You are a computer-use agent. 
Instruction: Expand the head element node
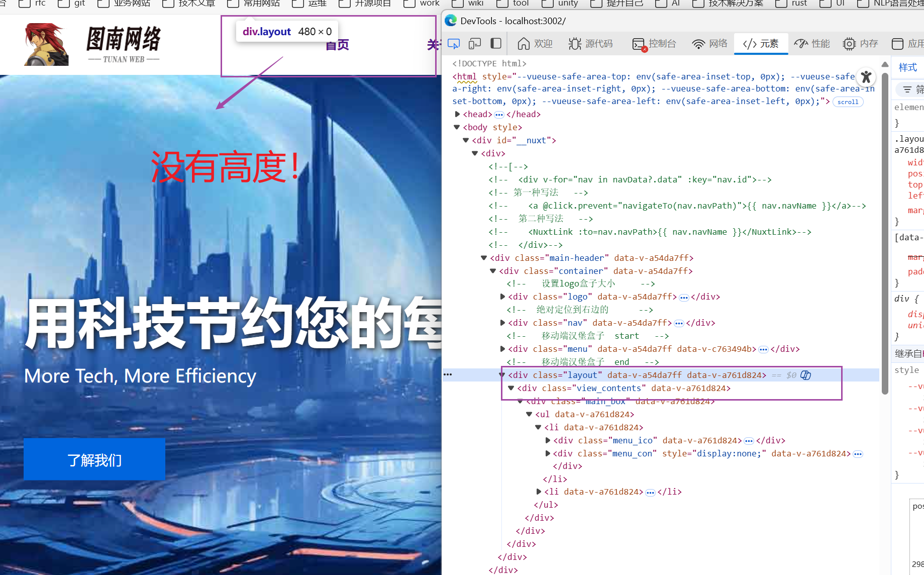tap(457, 114)
